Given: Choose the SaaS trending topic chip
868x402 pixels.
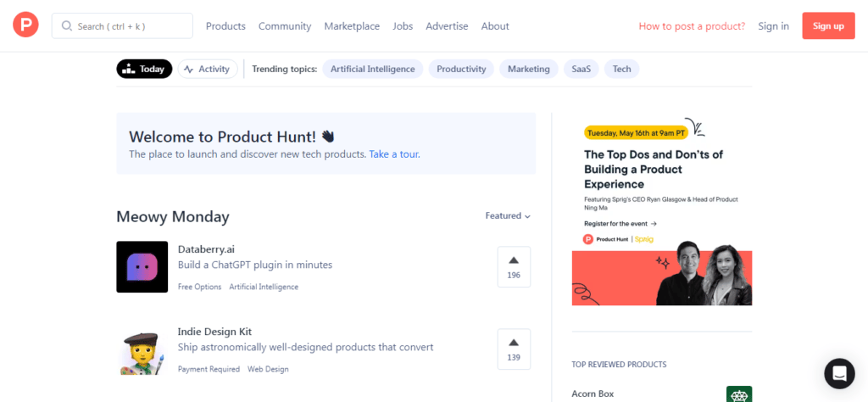Looking at the screenshot, I should [x=581, y=69].
